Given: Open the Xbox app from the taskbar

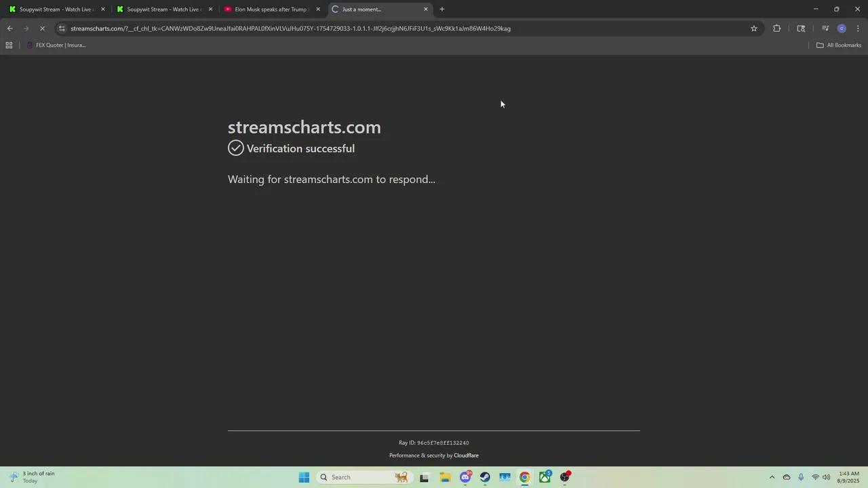Looking at the screenshot, I should [545, 477].
